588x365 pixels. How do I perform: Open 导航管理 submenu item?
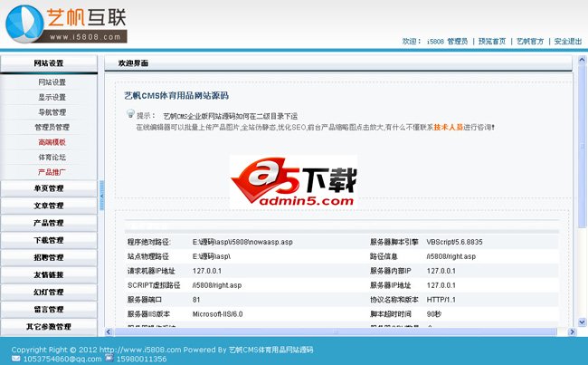[52, 112]
